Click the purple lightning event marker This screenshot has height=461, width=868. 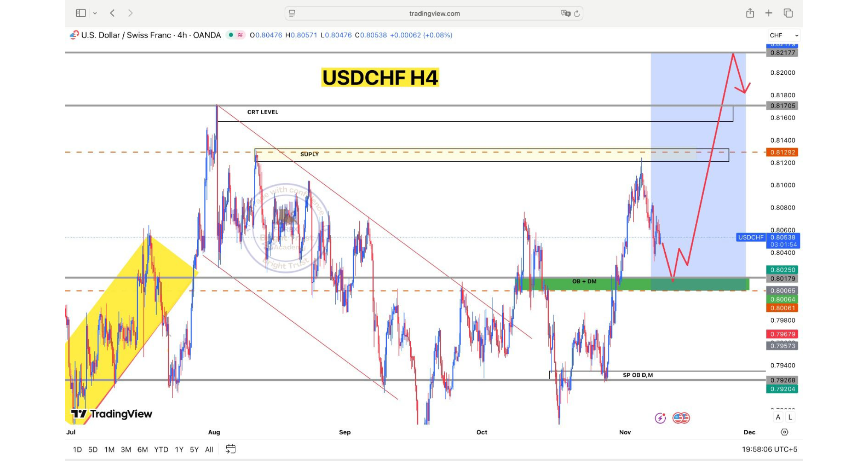pyautogui.click(x=660, y=418)
